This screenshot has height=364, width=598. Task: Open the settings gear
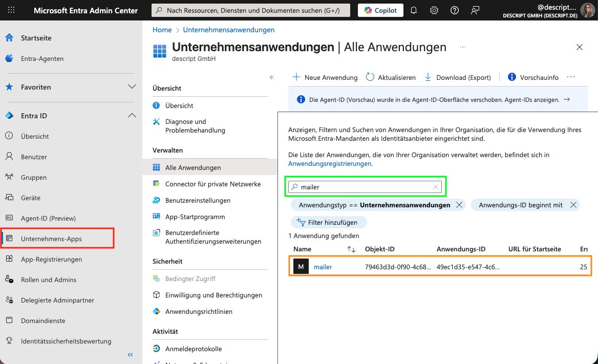click(434, 10)
